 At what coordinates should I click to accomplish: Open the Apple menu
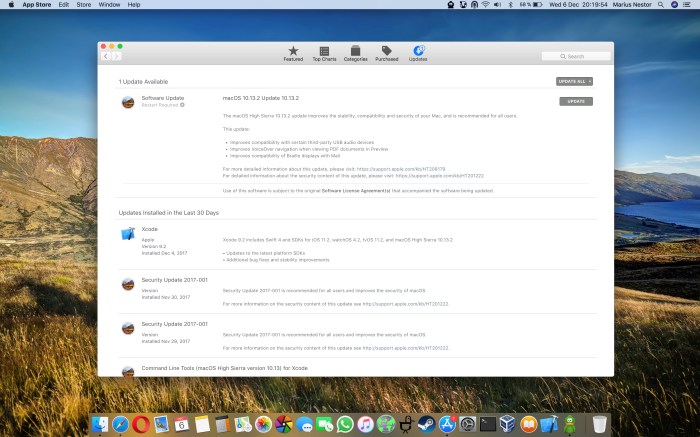[11, 4]
